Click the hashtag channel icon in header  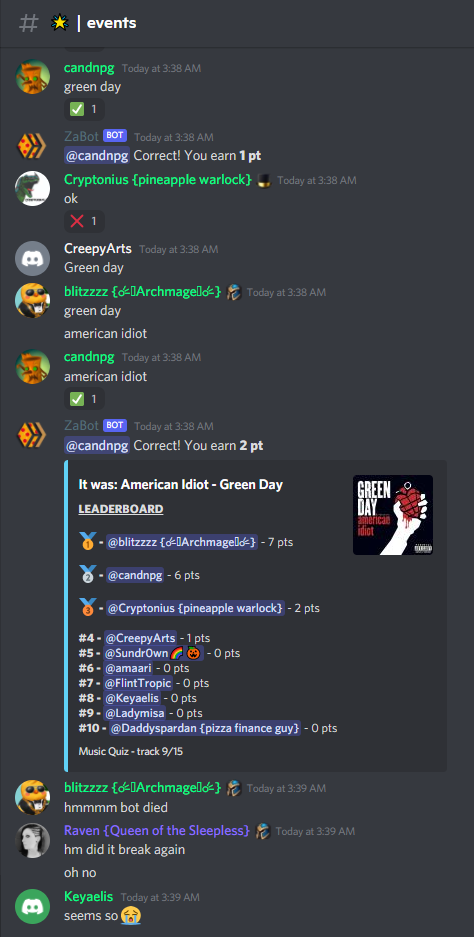pos(29,23)
